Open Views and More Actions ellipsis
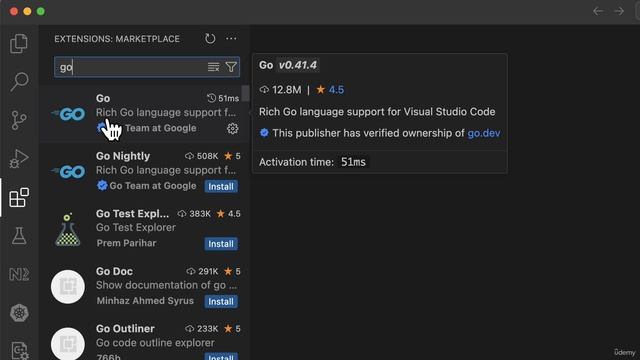Screen dimensions: 640x360 click(x=231, y=39)
